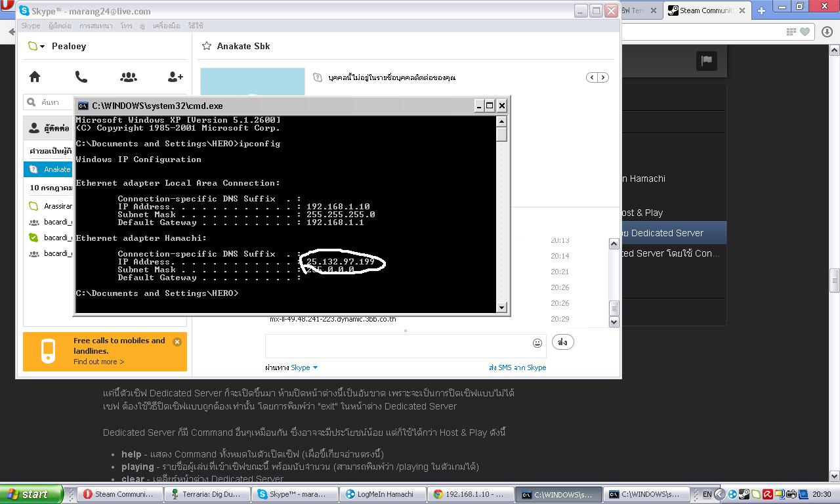
Task: Open the Host & Play guide section
Action: coord(642,213)
